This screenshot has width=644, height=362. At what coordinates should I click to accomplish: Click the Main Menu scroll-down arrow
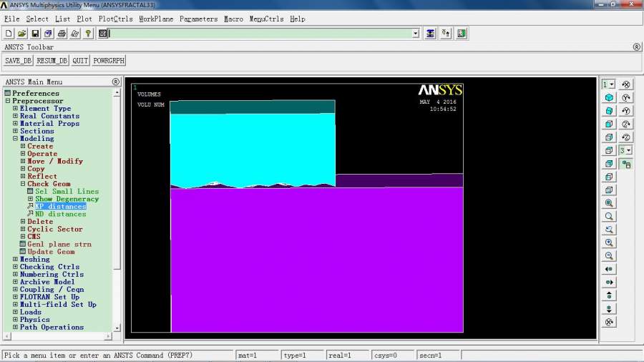point(117,328)
